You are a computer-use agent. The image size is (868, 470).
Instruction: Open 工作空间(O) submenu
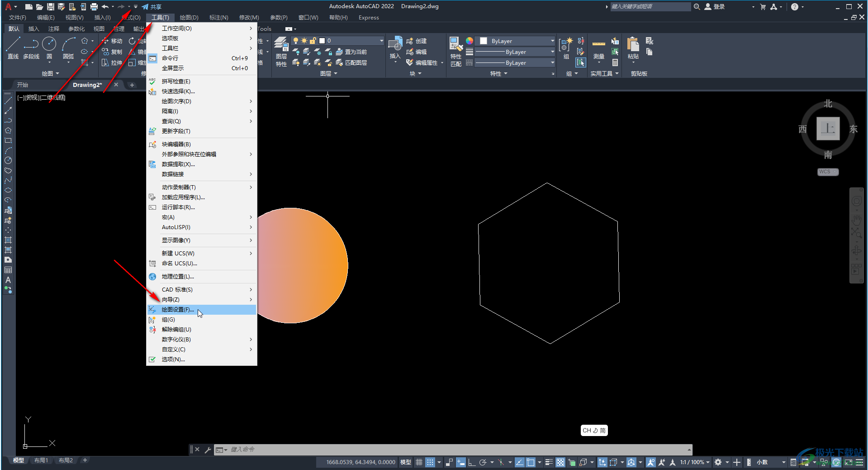point(202,29)
